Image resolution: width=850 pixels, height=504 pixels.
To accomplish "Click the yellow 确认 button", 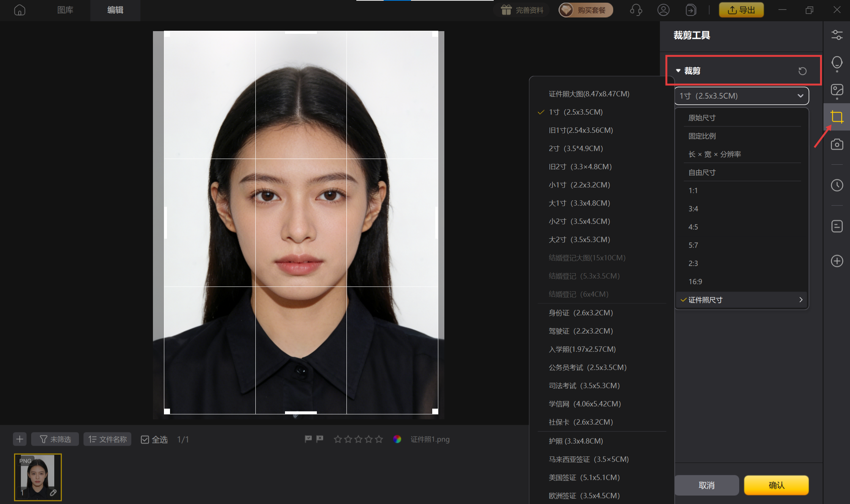I will pos(776,485).
